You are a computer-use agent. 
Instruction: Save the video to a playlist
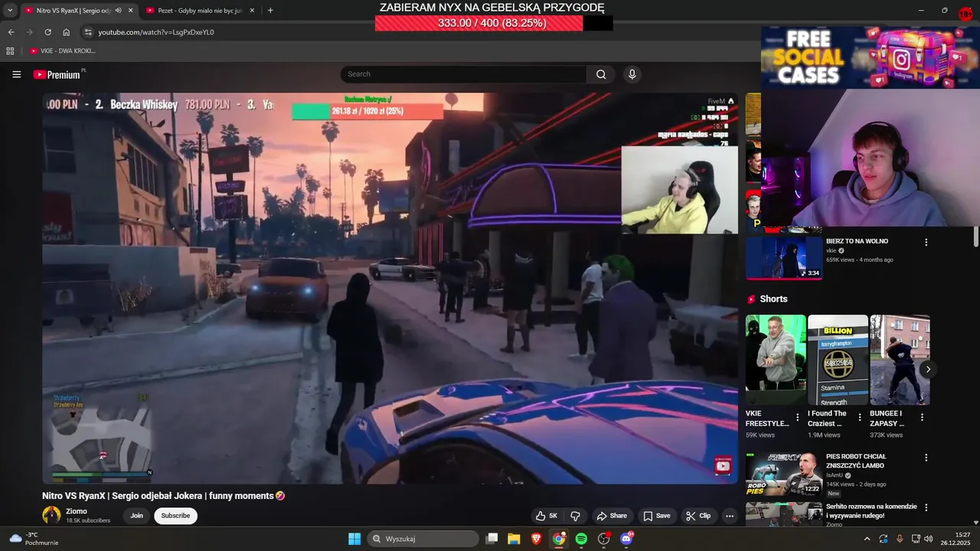[x=657, y=516]
